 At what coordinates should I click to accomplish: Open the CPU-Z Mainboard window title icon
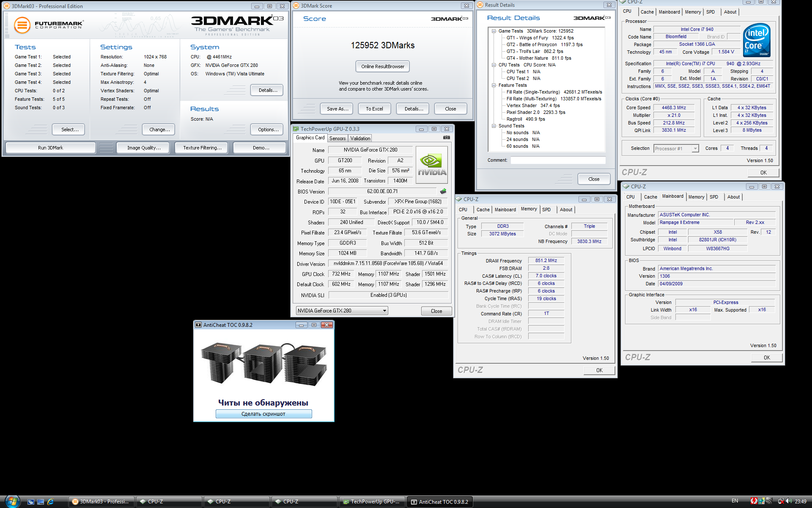(x=626, y=186)
